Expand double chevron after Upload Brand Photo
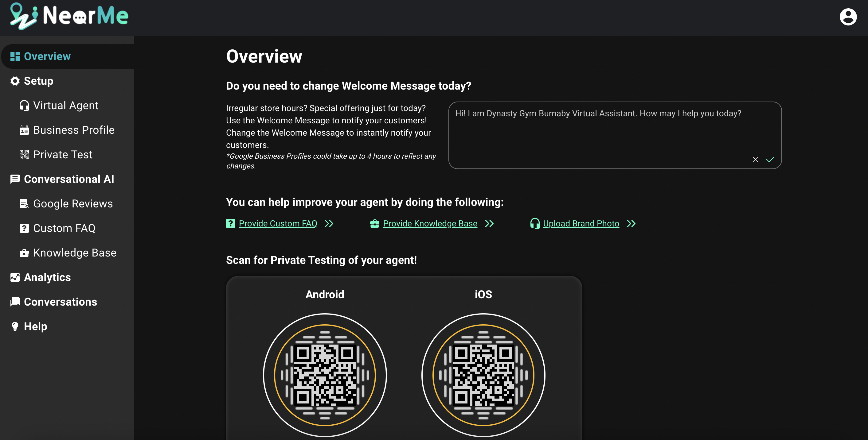 [631, 224]
